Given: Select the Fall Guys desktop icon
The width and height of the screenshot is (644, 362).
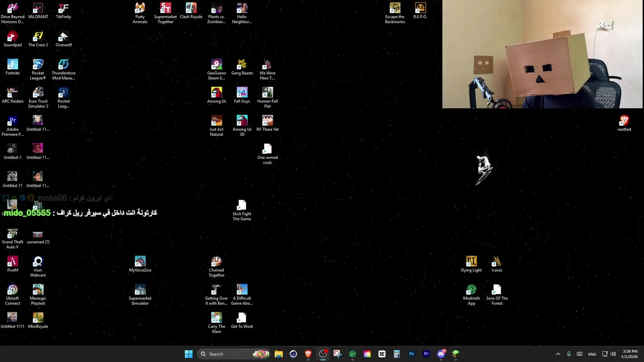Looking at the screenshot, I should tap(242, 96).
